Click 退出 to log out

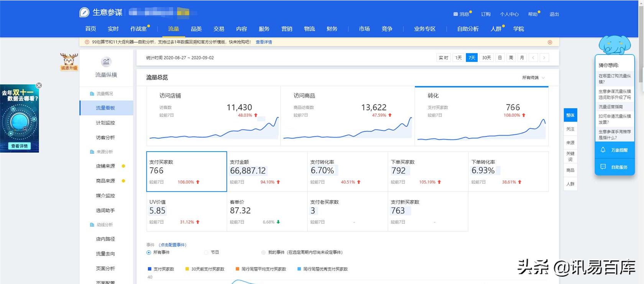554,14
